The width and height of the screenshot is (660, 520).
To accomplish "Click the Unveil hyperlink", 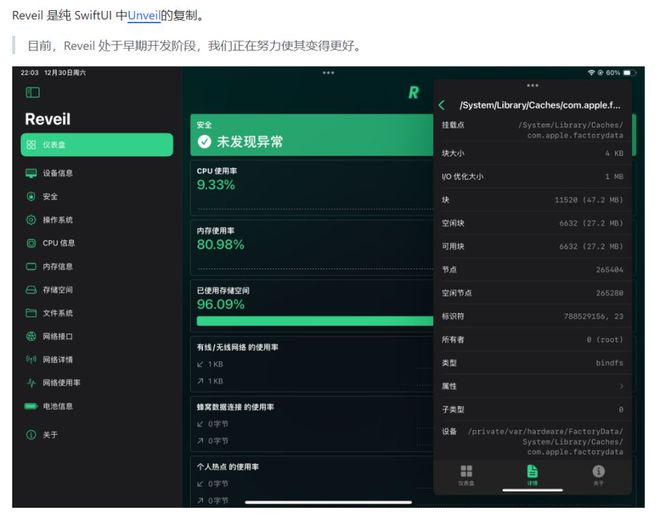I will pyautogui.click(x=143, y=17).
